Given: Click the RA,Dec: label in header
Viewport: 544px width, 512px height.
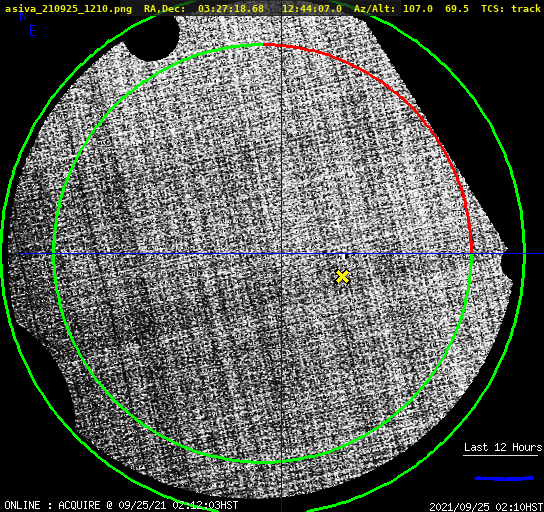Looking at the screenshot, I should click(165, 9).
